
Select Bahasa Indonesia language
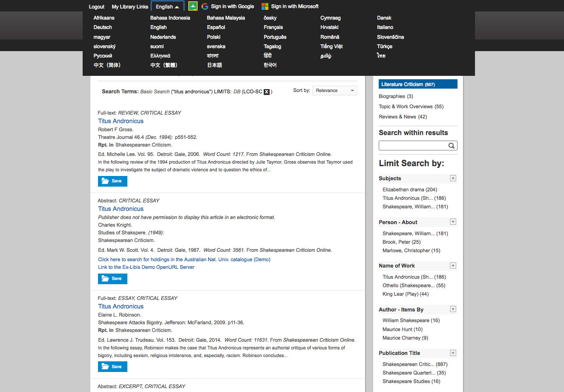(x=170, y=18)
